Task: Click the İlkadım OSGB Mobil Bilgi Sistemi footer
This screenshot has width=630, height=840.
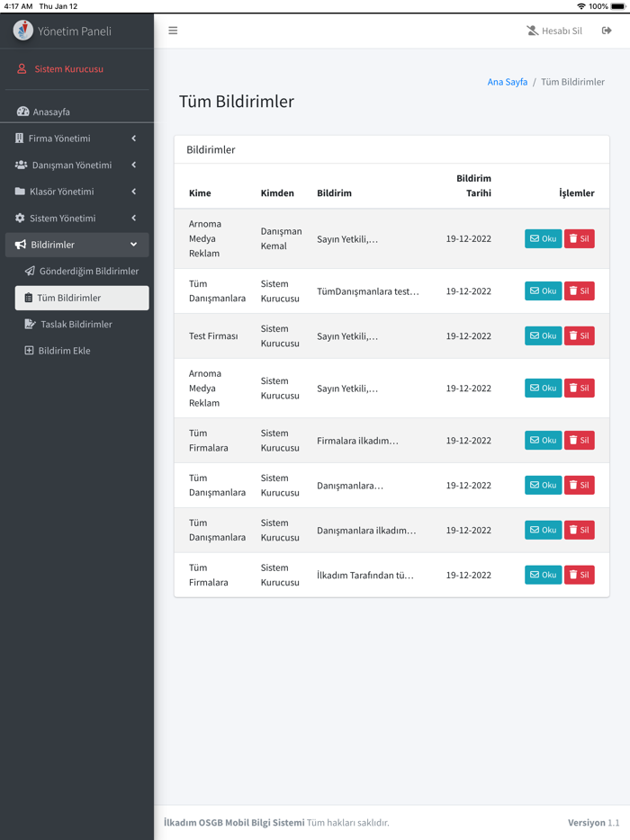Action: pyautogui.click(x=234, y=822)
